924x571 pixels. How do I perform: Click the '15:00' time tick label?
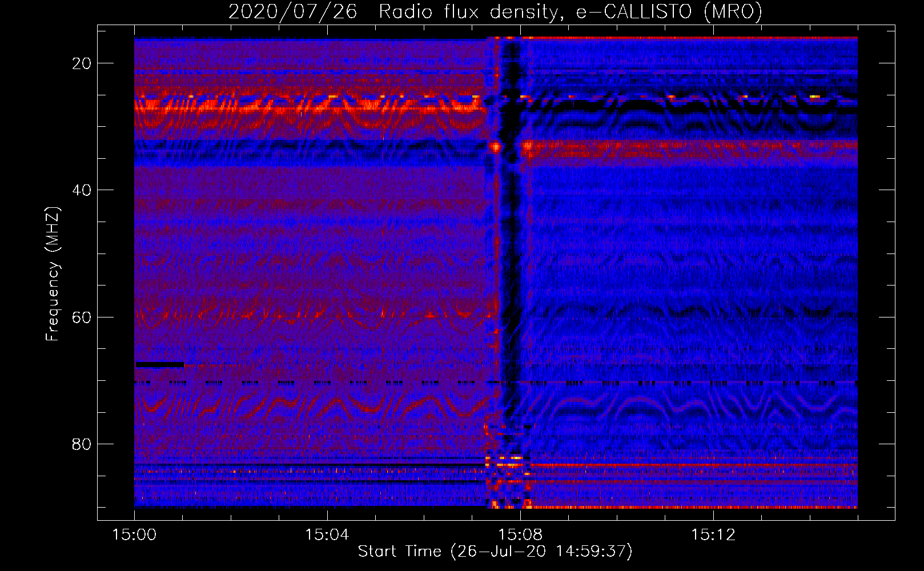(x=134, y=534)
